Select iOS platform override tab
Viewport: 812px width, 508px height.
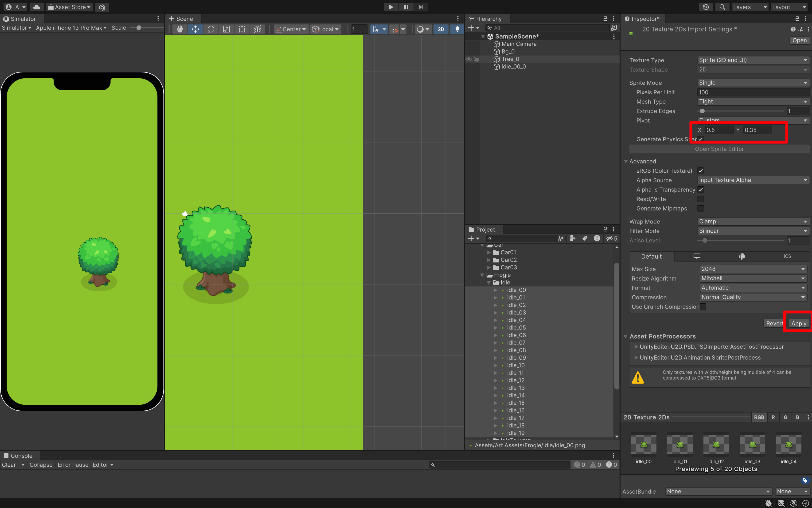788,256
